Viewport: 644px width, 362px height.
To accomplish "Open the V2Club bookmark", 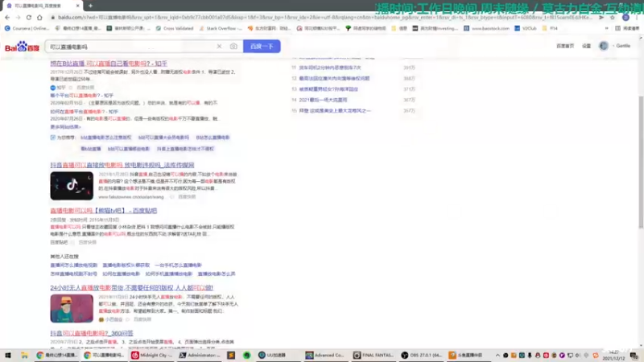I will coord(526,28).
